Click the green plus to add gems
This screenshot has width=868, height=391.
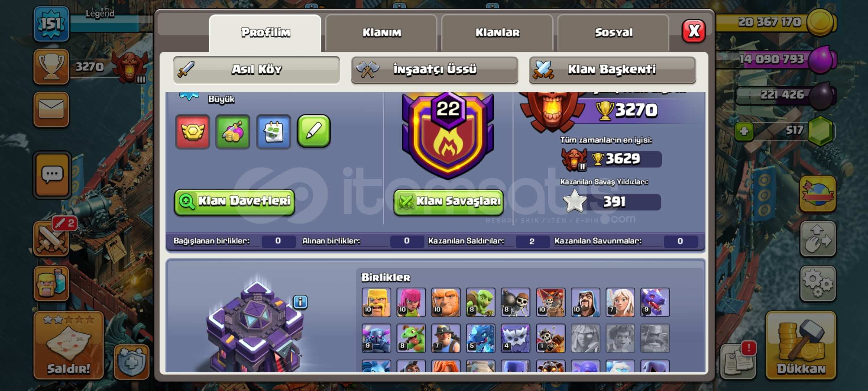pyautogui.click(x=744, y=131)
